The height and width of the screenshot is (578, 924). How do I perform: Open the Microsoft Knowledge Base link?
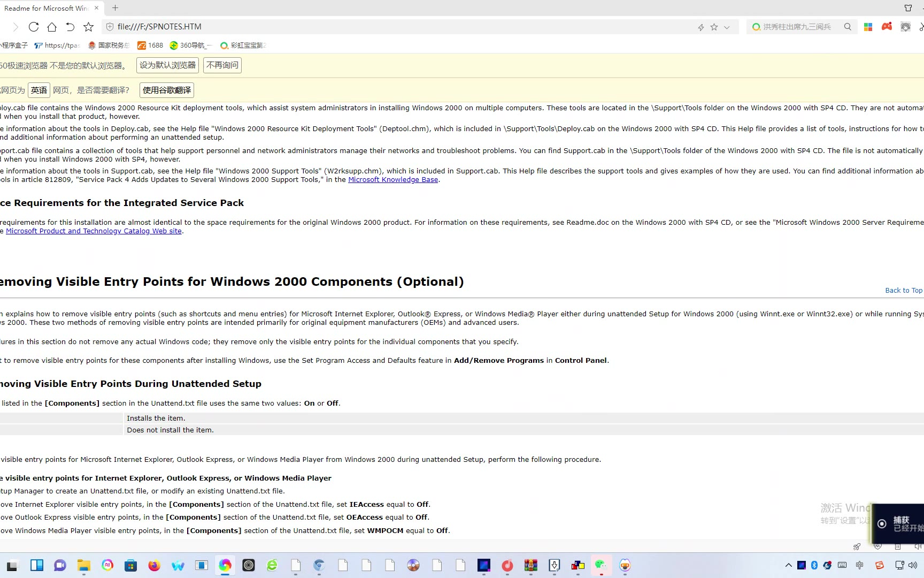pyautogui.click(x=393, y=180)
